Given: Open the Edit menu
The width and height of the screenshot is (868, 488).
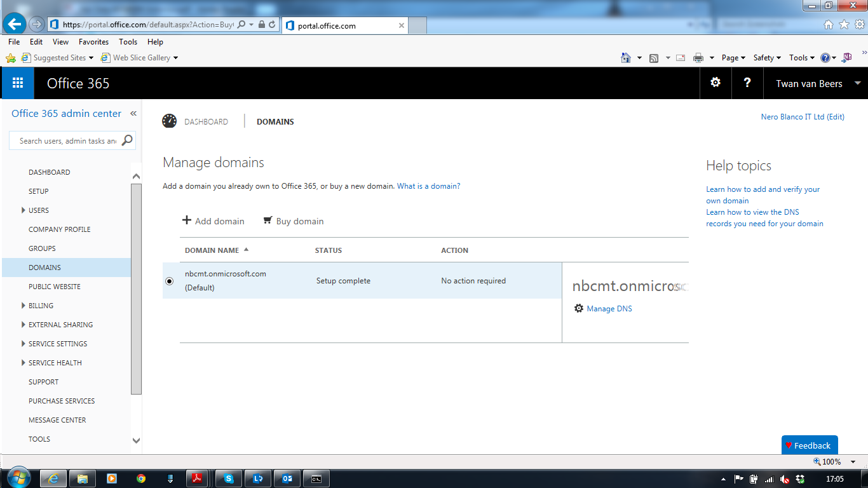Looking at the screenshot, I should tap(36, 42).
